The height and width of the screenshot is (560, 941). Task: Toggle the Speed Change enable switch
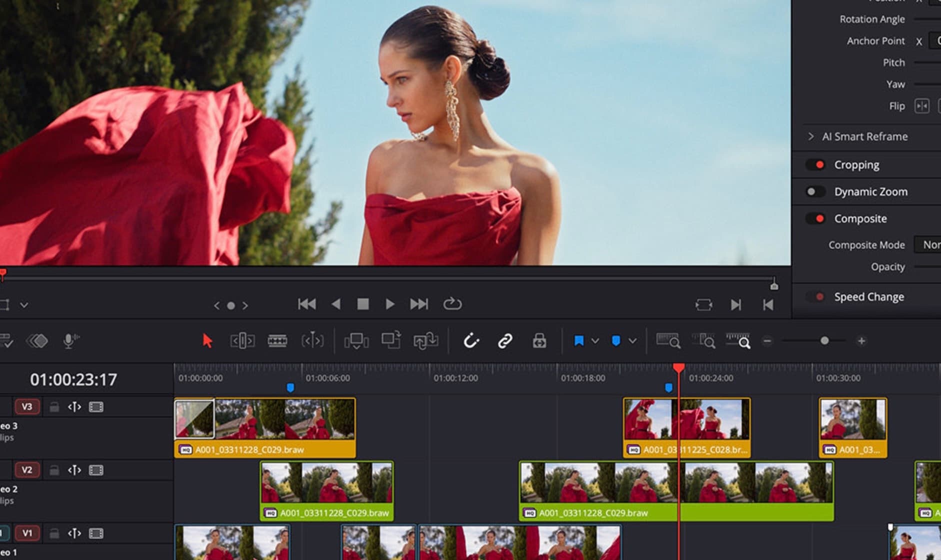pyautogui.click(x=816, y=296)
